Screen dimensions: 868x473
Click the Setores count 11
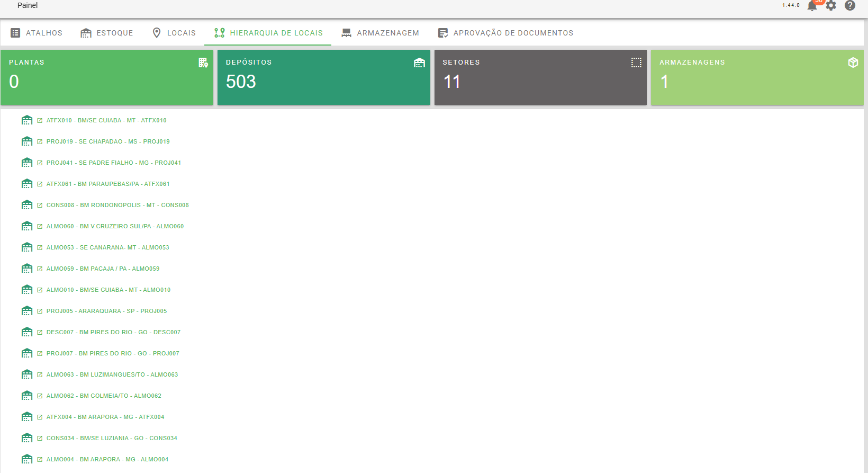451,82
